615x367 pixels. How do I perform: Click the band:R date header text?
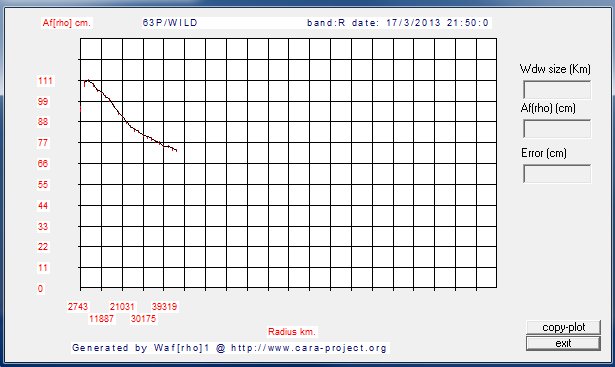[398, 23]
